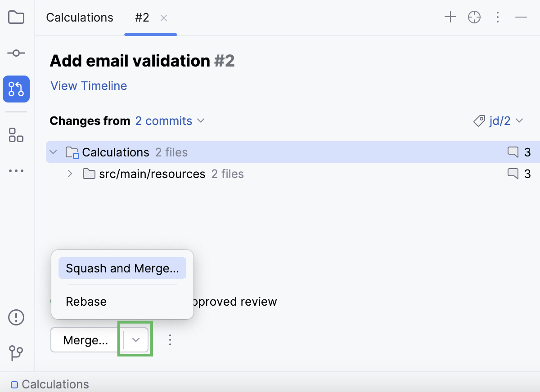Open the Project tool window icon

pos(16,17)
